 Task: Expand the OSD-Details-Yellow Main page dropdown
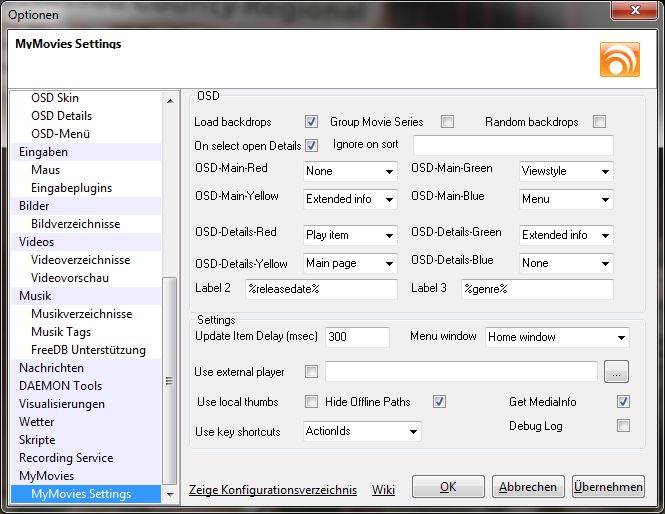(x=350, y=264)
